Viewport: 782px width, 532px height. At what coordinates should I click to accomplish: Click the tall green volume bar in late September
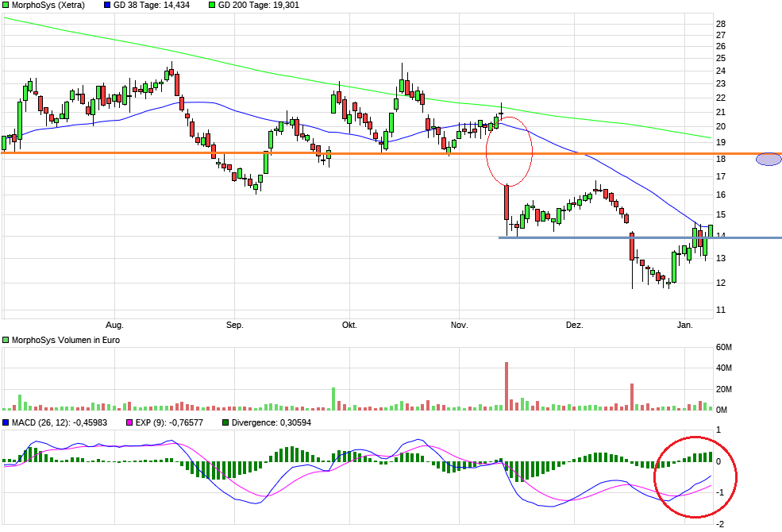pyautogui.click(x=333, y=399)
